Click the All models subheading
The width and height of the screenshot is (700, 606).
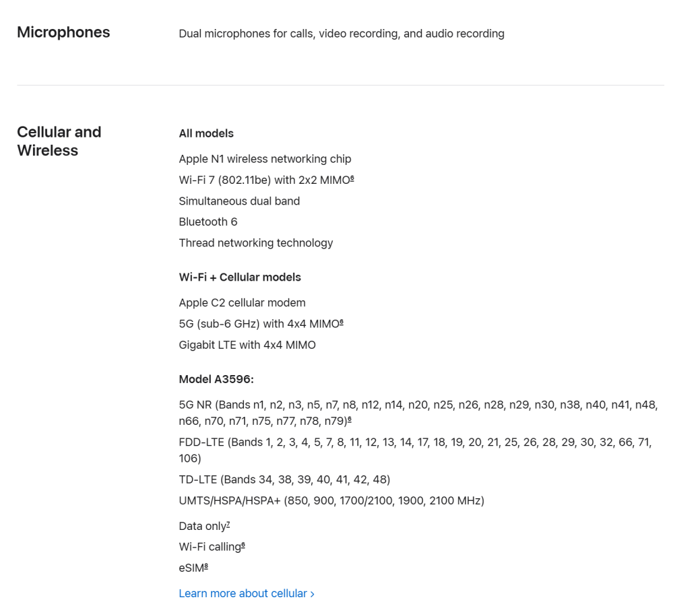[206, 133]
